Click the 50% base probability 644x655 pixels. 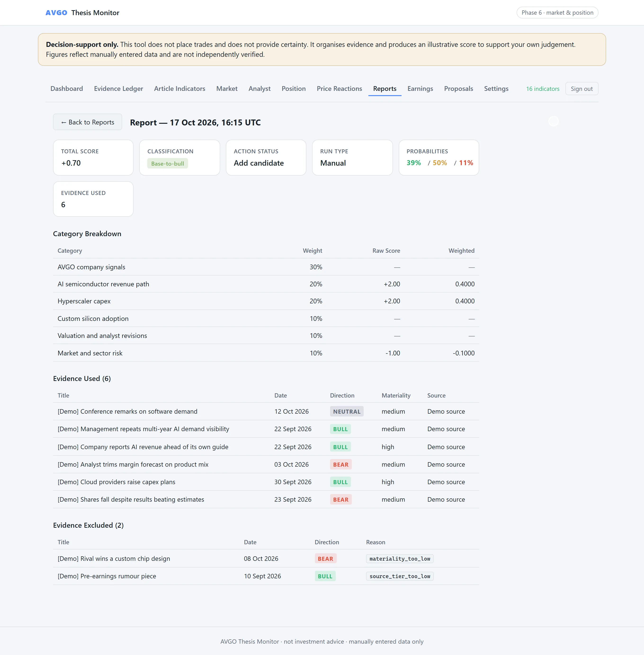440,163
